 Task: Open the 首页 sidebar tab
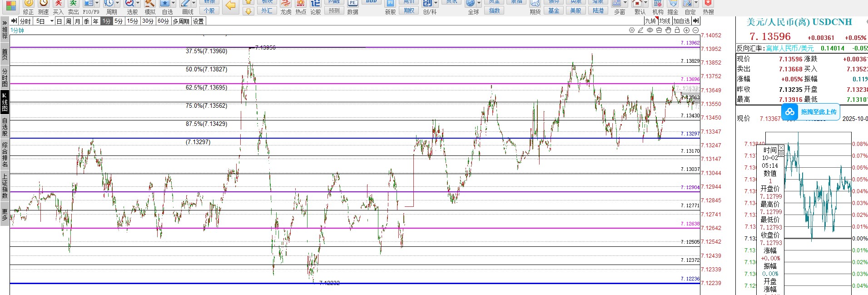[5, 54]
